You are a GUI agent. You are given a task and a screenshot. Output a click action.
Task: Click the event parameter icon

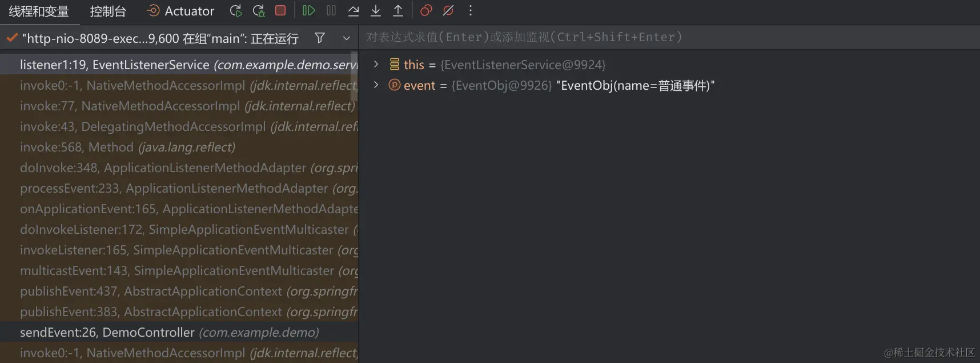pyautogui.click(x=394, y=85)
